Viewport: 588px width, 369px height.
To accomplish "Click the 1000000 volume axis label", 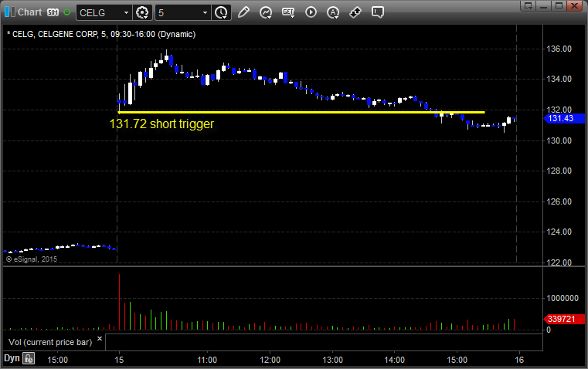I will click(563, 298).
